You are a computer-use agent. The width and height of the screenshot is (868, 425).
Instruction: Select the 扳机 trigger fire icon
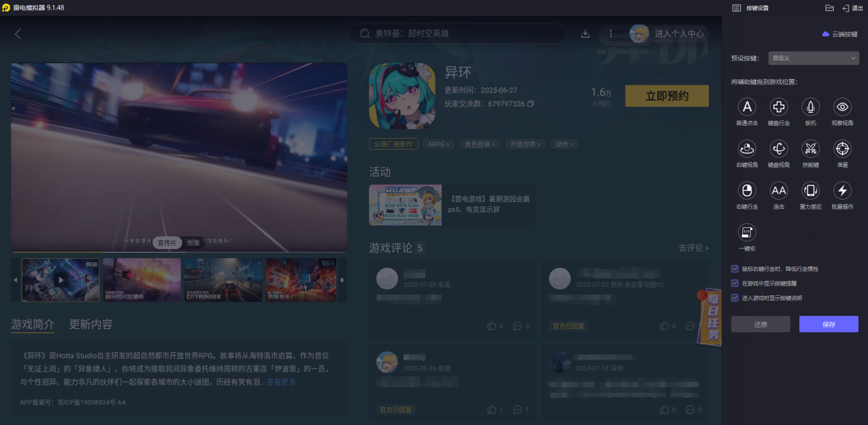[x=810, y=108]
